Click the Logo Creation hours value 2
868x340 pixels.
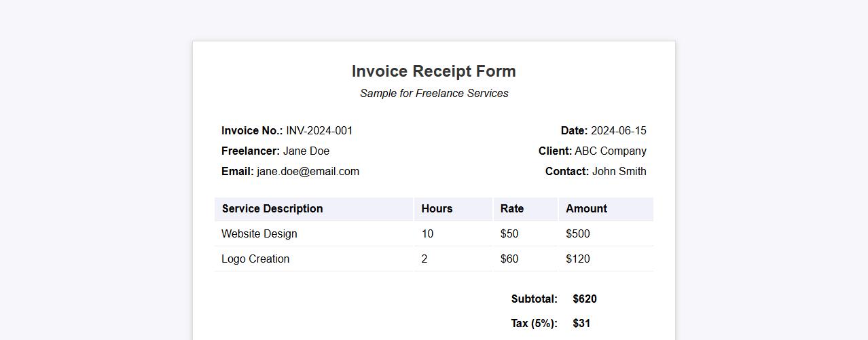[453, 259]
